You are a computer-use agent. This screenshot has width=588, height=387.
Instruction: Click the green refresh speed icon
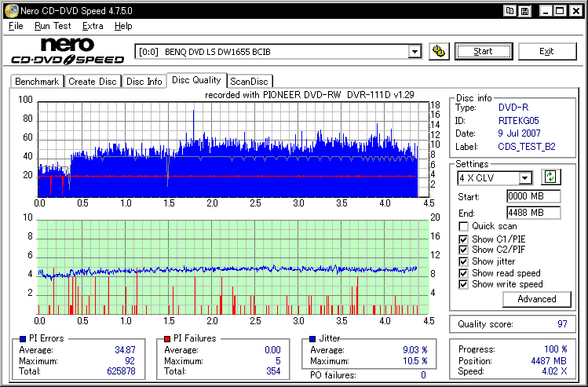(x=550, y=177)
